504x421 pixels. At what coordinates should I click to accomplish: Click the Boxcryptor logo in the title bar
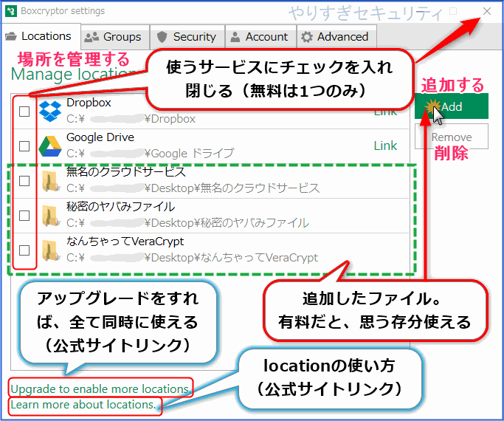point(11,11)
